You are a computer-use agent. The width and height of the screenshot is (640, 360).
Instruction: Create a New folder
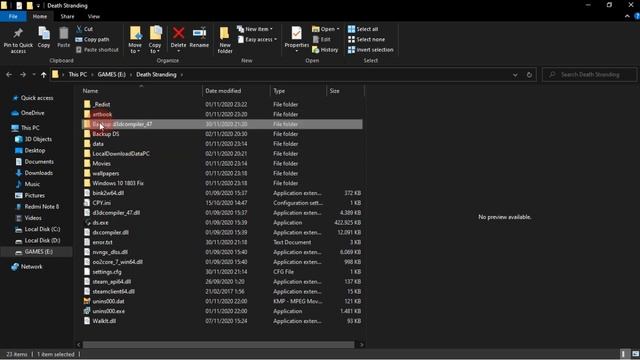coord(225,40)
